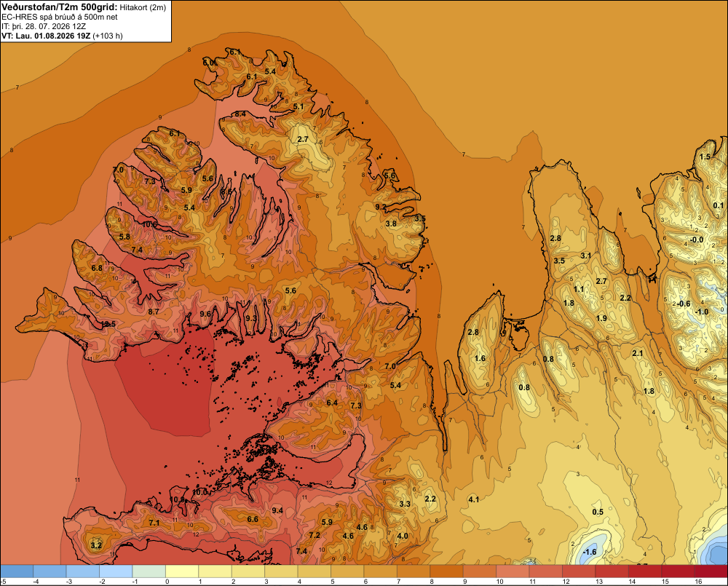Click the 9.3 temperature value
This screenshot has width=728, height=586.
250,318
